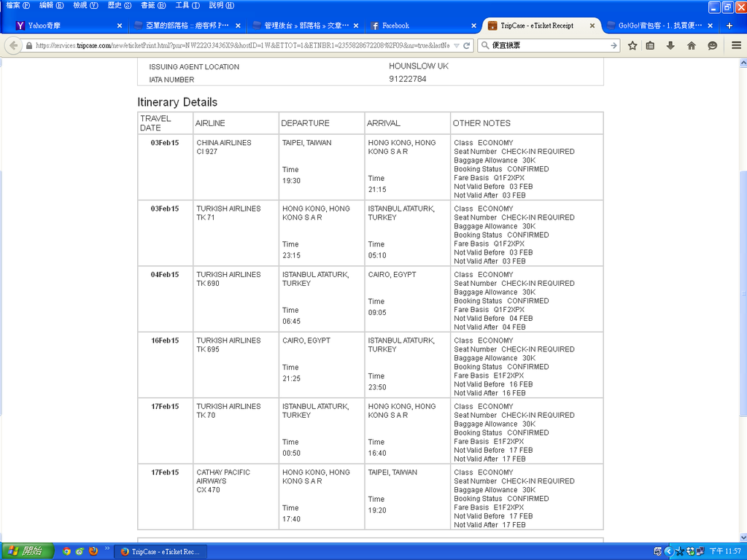The width and height of the screenshot is (747, 560).
Task: Open the search engine dropdown in search bar
Action: tap(484, 44)
